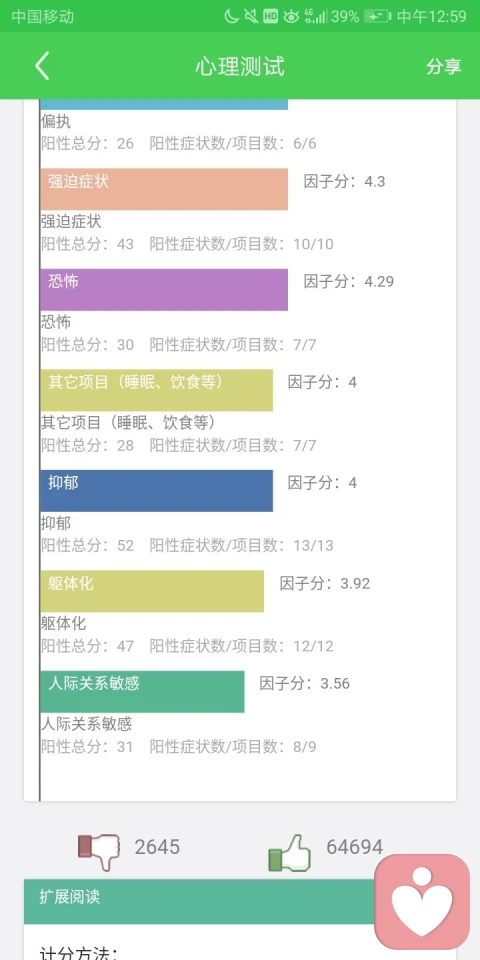Tap the 因子分：4.3 score label

click(x=345, y=181)
